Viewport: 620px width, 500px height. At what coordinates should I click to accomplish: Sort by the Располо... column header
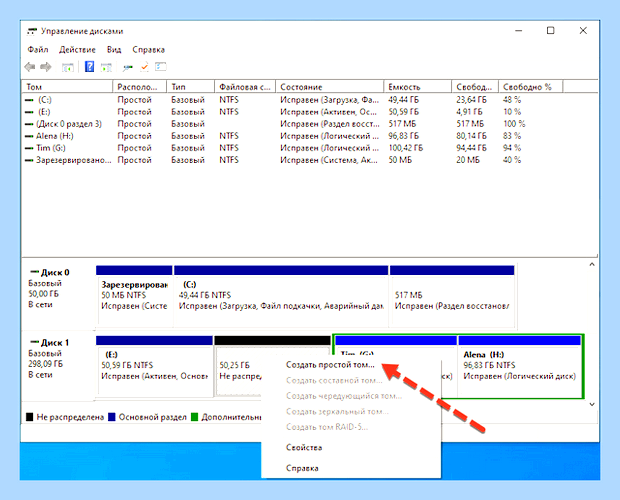[x=140, y=87]
